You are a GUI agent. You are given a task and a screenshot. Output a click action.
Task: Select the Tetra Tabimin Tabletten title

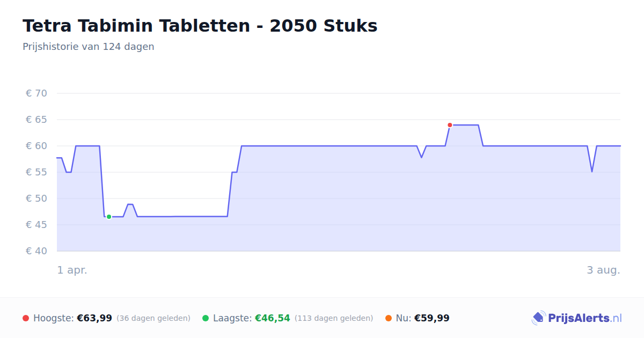point(200,26)
